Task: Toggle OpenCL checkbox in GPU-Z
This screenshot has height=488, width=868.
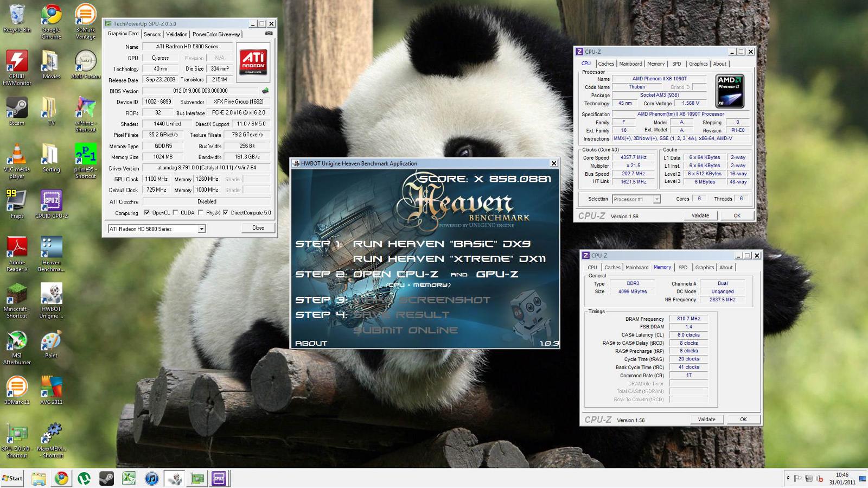Action: coord(147,213)
